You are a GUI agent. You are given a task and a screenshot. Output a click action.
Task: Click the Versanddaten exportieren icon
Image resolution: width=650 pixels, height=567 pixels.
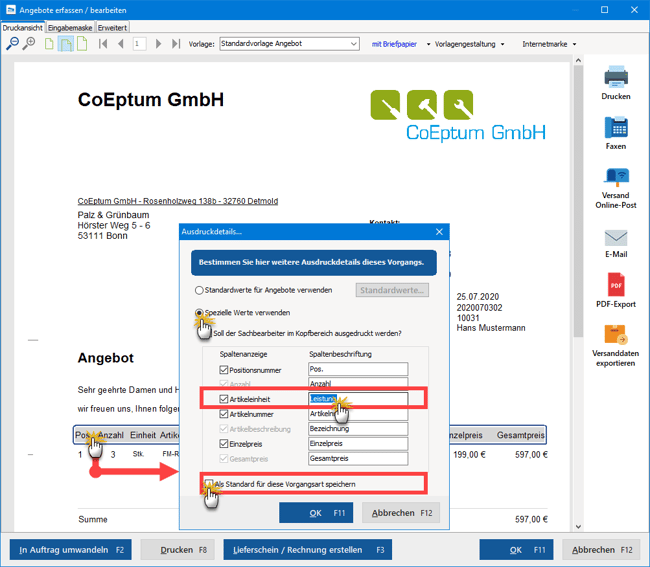tap(615, 336)
